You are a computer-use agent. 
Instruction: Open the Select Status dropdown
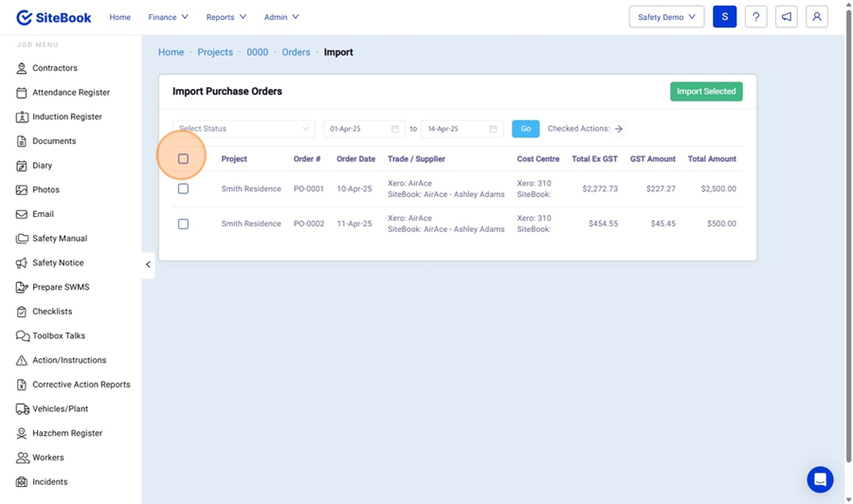[x=244, y=129]
